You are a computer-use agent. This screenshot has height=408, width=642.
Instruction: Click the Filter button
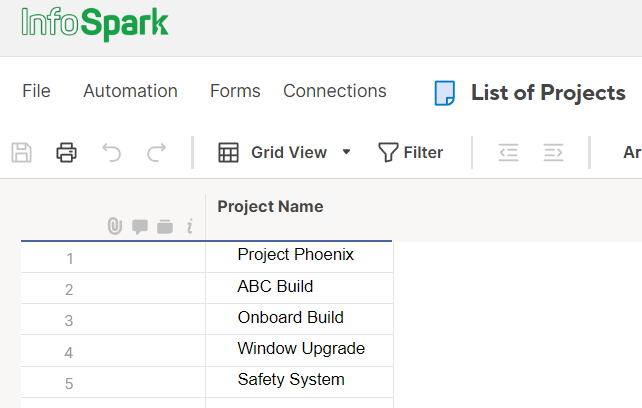[x=410, y=152]
